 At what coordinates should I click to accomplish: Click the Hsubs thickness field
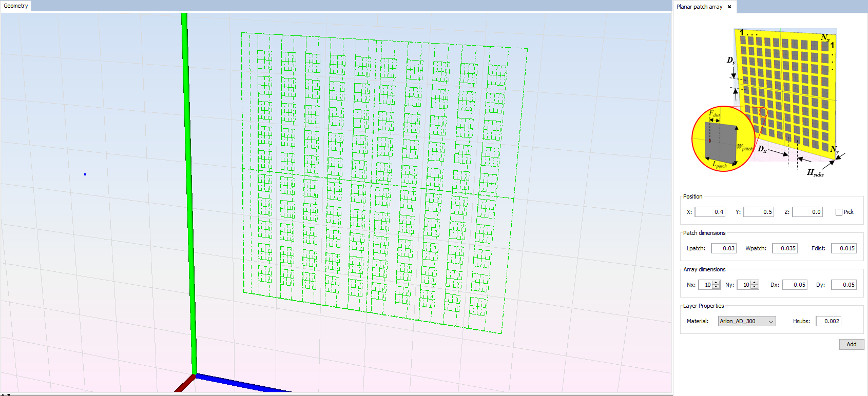[x=828, y=321]
